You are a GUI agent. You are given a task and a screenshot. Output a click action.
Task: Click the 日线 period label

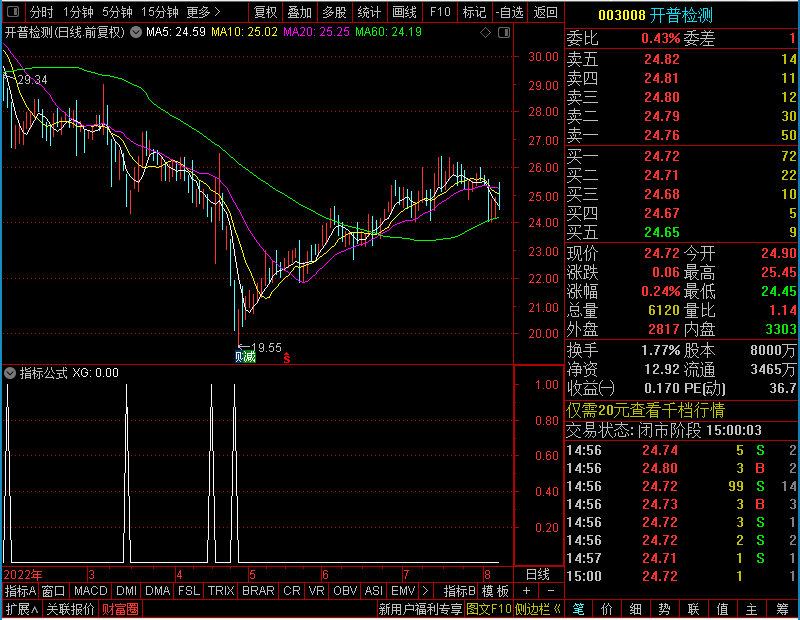538,575
